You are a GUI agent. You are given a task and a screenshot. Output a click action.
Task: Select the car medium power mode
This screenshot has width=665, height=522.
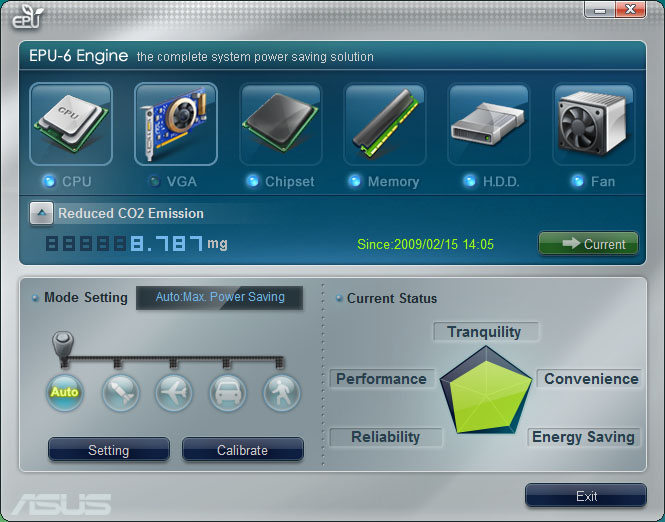pyautogui.click(x=228, y=392)
